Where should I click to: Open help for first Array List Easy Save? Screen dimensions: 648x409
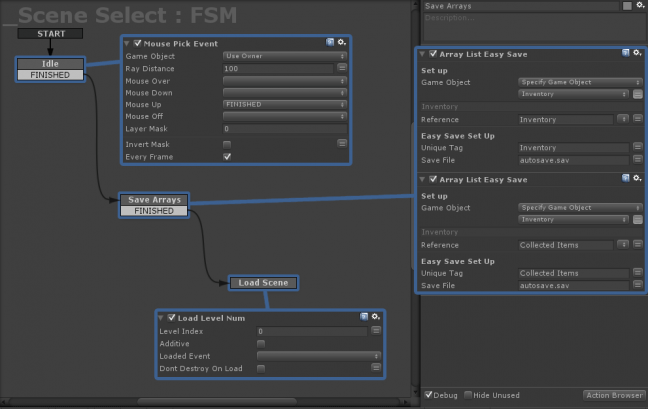(626, 53)
